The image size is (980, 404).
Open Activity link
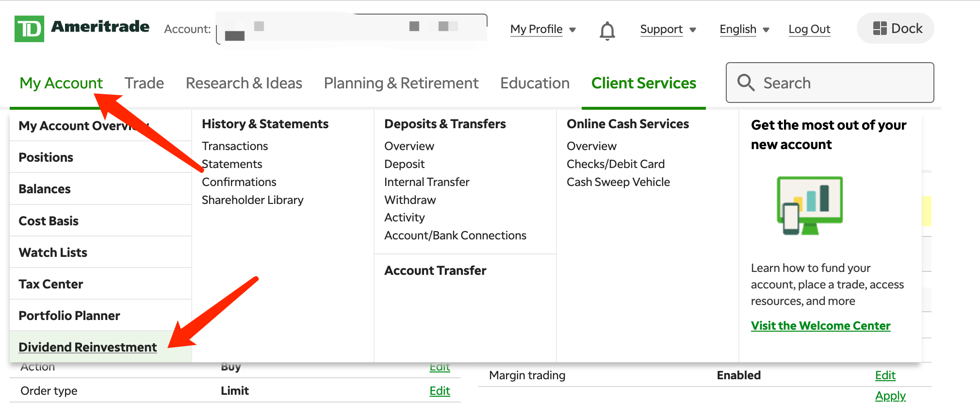coord(405,218)
